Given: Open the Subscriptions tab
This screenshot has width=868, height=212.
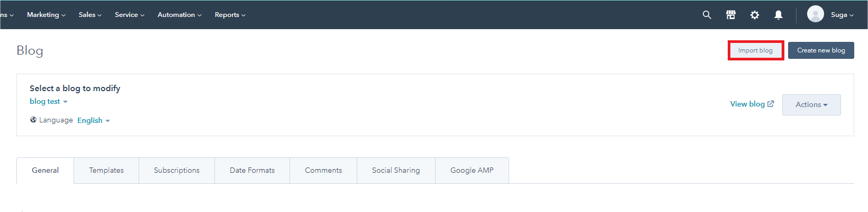Looking at the screenshot, I should 177,170.
